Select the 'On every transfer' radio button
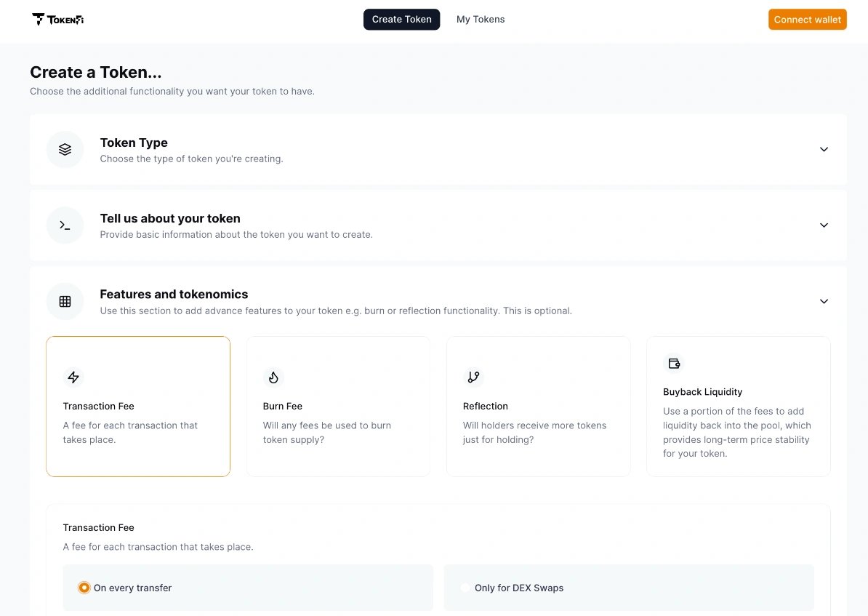Image resolution: width=868 pixels, height=616 pixels. 84,588
